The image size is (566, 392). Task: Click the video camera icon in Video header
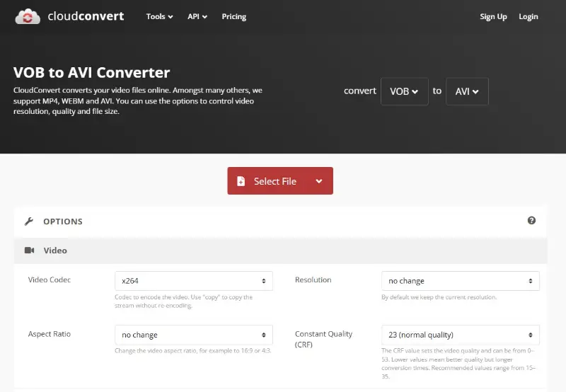(x=29, y=250)
